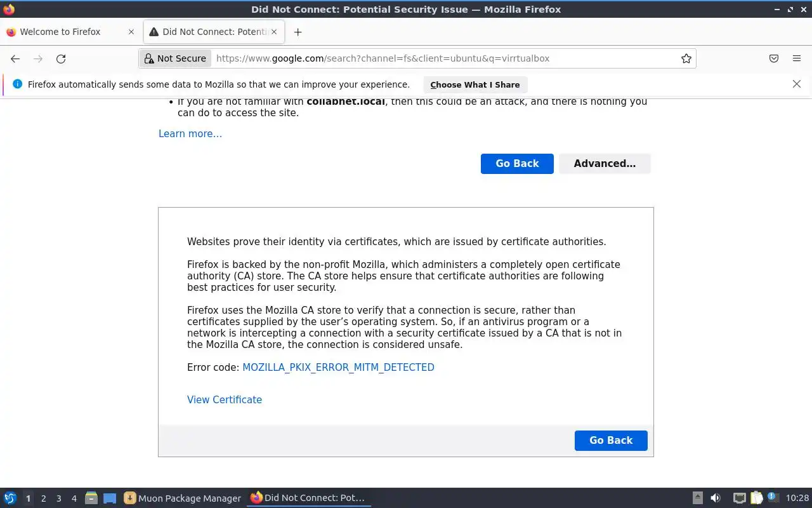Click the bold collabnet.local hostname text
This screenshot has height=508, width=812.
346,101
